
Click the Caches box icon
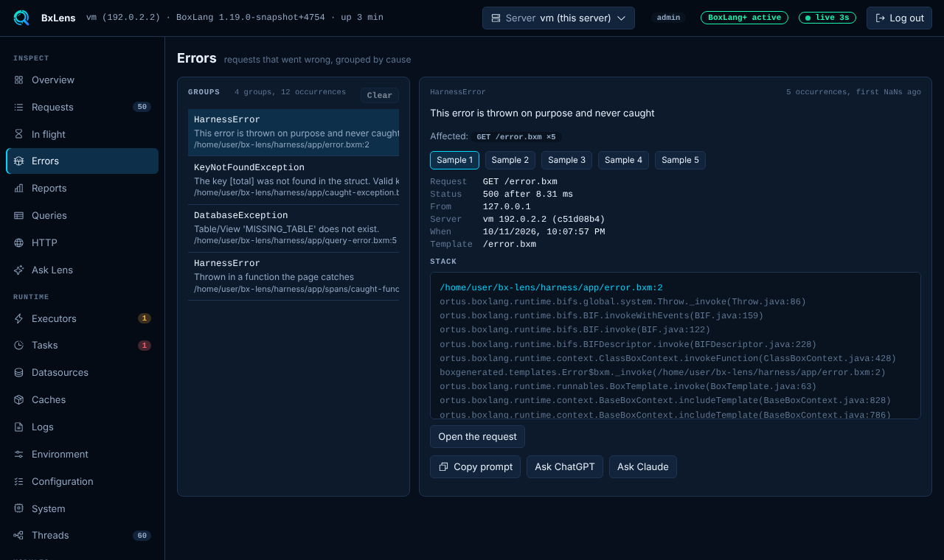(18, 399)
